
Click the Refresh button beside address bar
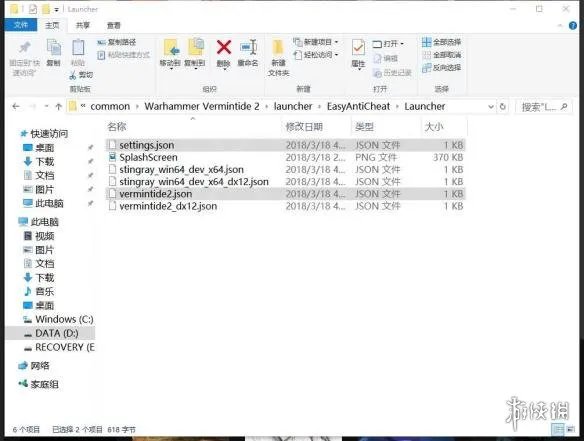coord(502,107)
